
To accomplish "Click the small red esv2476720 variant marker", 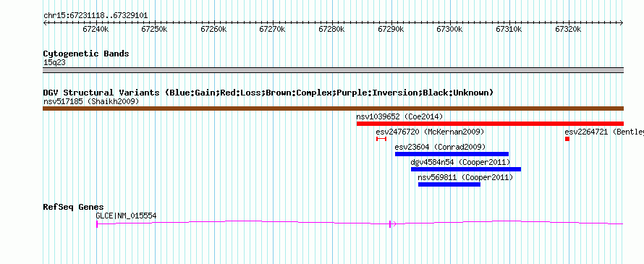I will (x=381, y=139).
